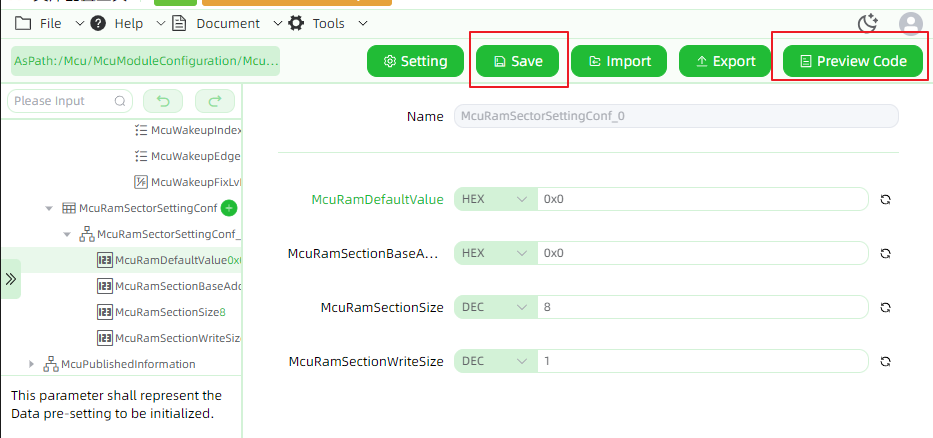Expand the McuPublishedInformation tree node
Image resolution: width=933 pixels, height=438 pixels.
[x=32, y=364]
